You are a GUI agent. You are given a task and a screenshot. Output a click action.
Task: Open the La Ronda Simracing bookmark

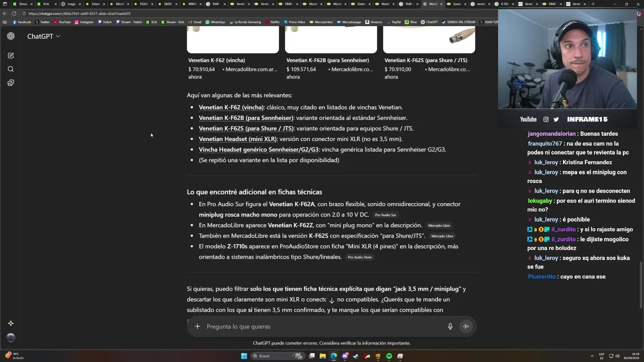pos(245,22)
